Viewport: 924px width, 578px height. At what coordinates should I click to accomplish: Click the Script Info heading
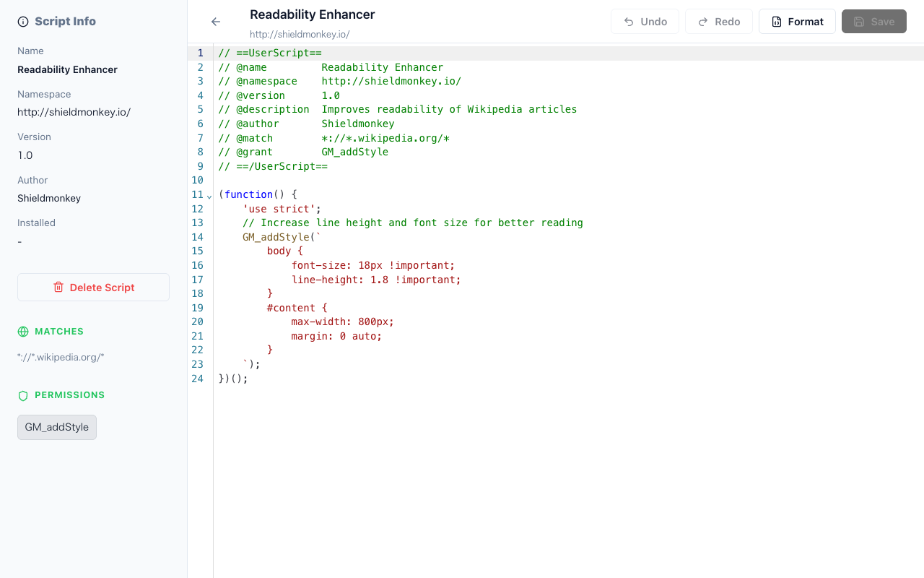pos(65,22)
